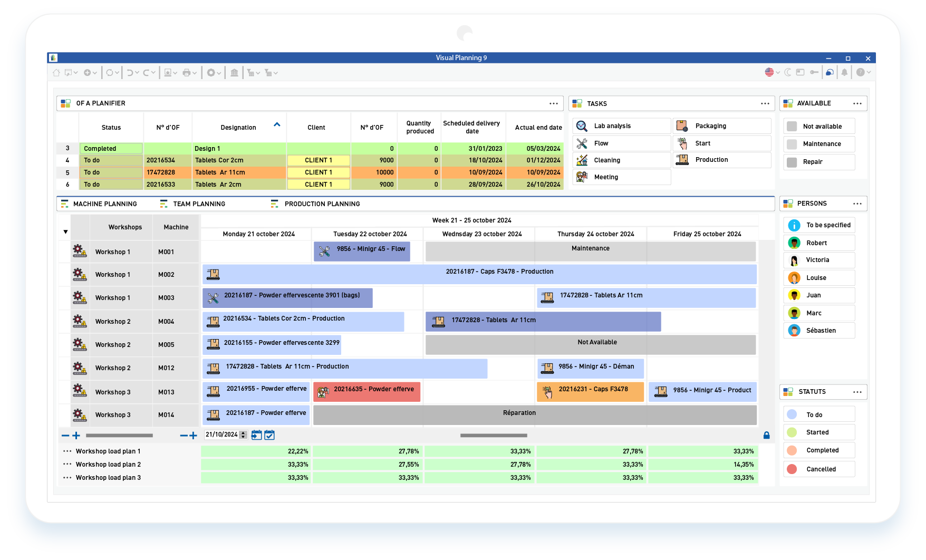Click the date field 21/10/2024

coord(221,435)
